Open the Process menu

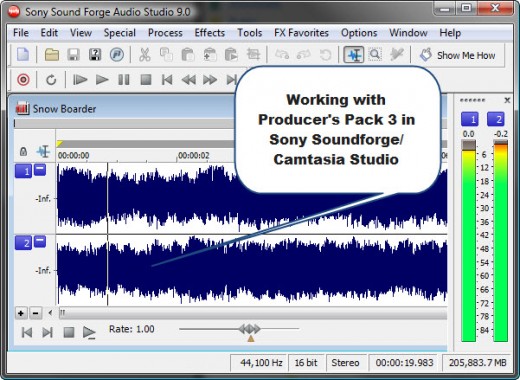tap(165, 33)
